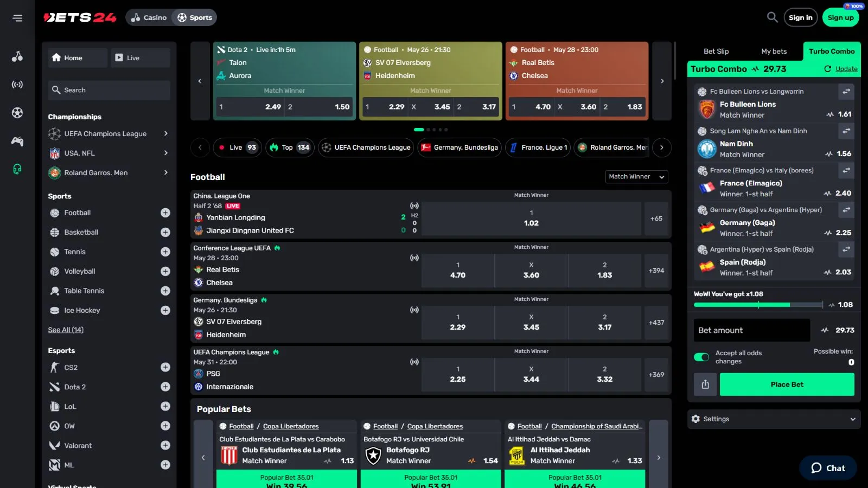Switch to Casino mode
The width and height of the screenshot is (868, 488).
[x=149, y=18]
